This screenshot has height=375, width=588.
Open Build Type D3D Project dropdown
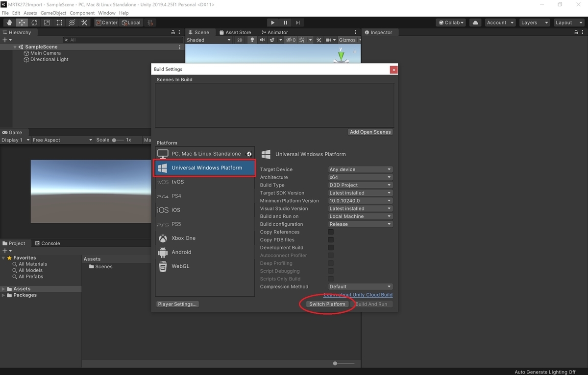pyautogui.click(x=360, y=185)
